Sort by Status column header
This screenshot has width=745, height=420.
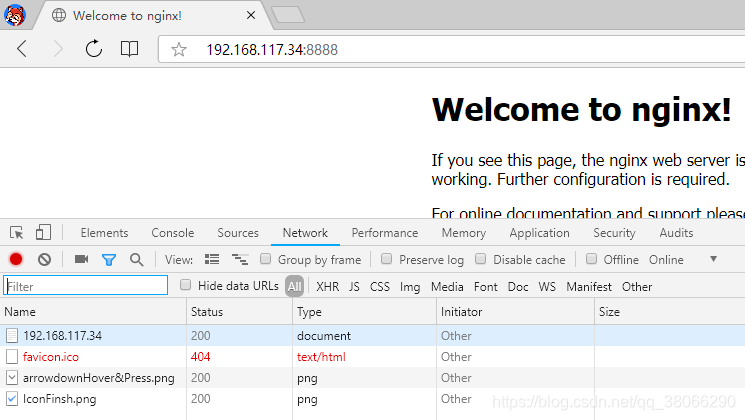tap(240, 312)
